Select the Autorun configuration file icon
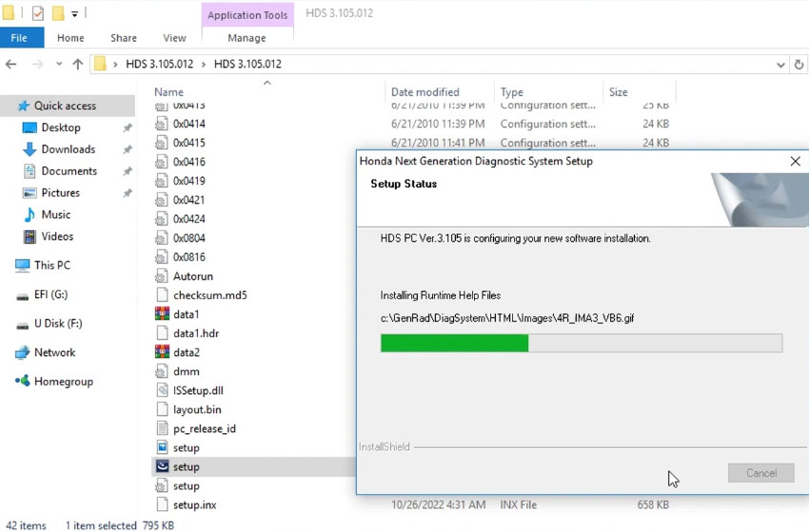The height and width of the screenshot is (532, 809). pos(162,276)
